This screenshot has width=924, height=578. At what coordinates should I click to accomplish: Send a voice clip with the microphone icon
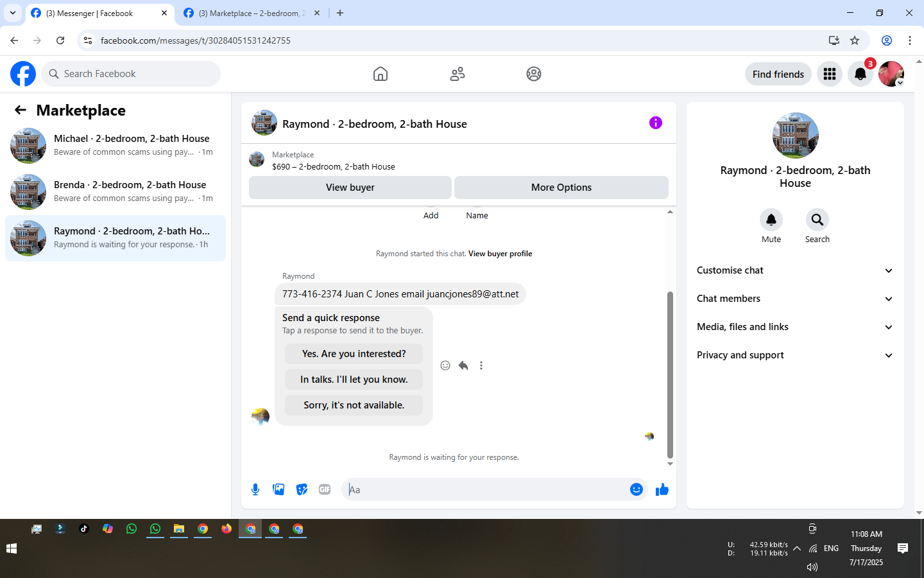[x=255, y=489]
